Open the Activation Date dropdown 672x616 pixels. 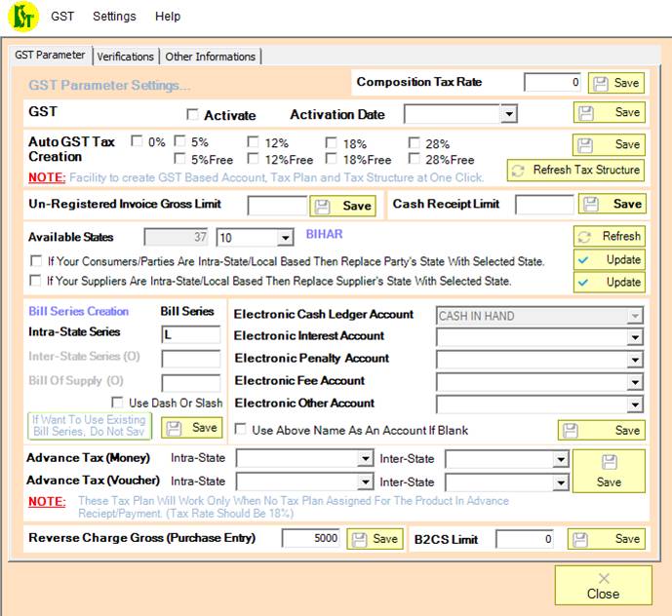point(508,115)
